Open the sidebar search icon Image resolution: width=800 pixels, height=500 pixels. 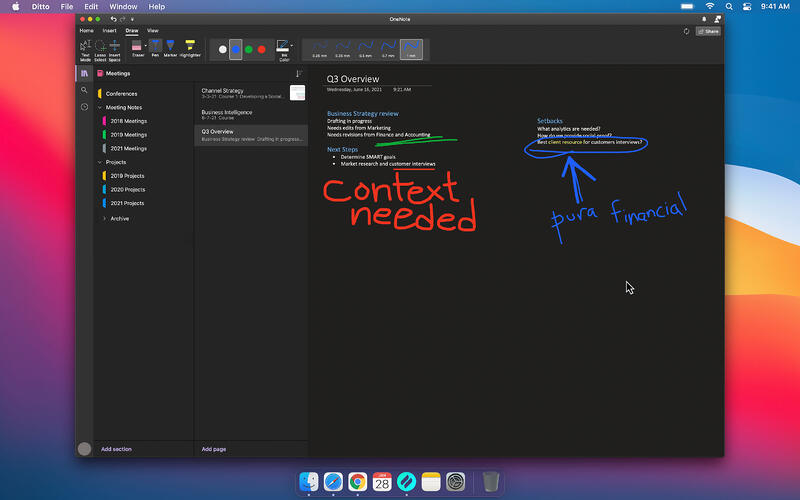84,90
